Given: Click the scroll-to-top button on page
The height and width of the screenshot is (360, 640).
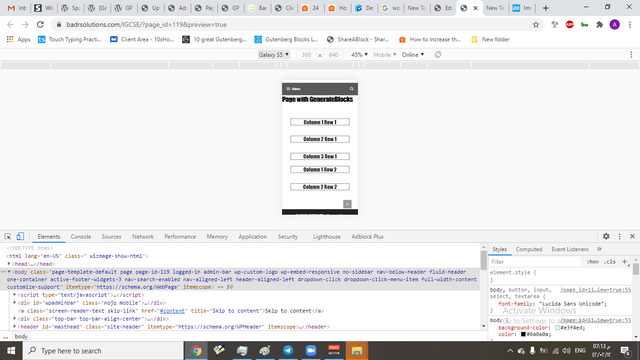Looking at the screenshot, I should 347,204.
